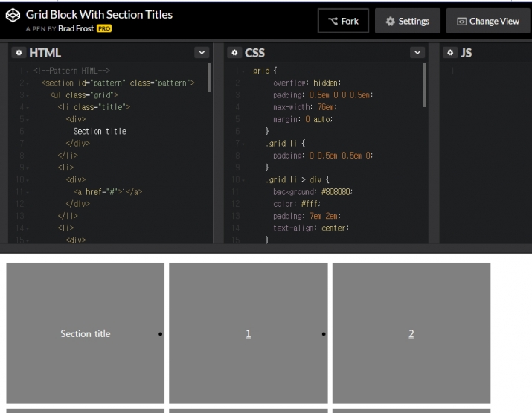The width and height of the screenshot is (532, 413).
Task: Fork this pen
Action: point(343,21)
